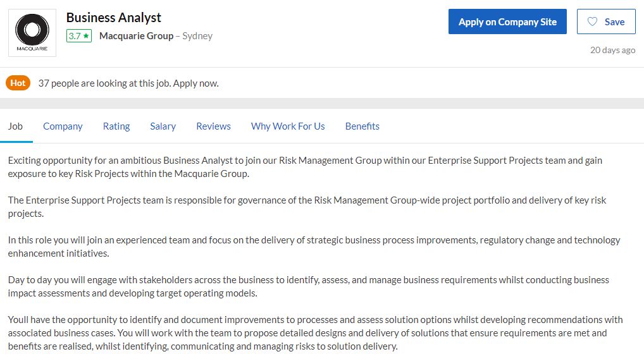This screenshot has height=354, width=644.
Task: Select the Job tab
Action: 15,126
